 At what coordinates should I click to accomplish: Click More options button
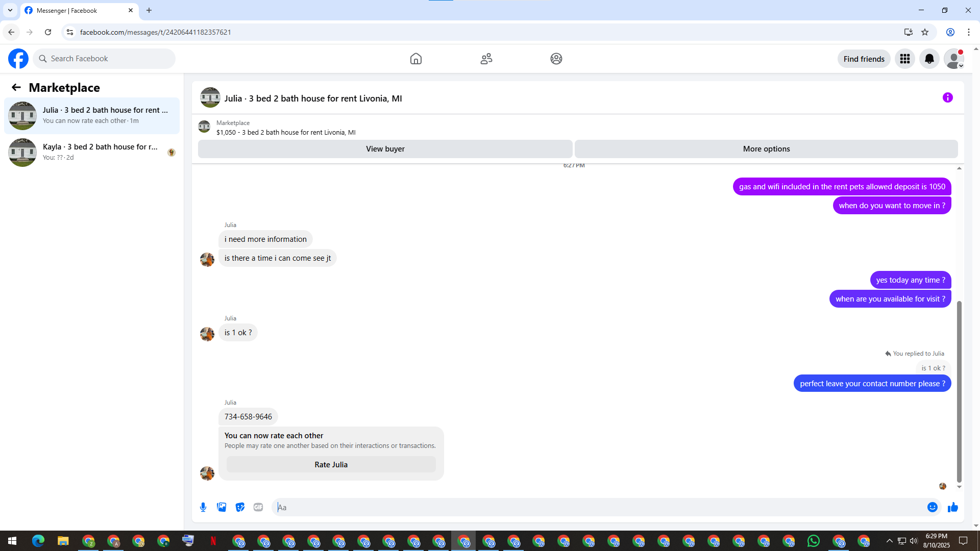(x=766, y=149)
